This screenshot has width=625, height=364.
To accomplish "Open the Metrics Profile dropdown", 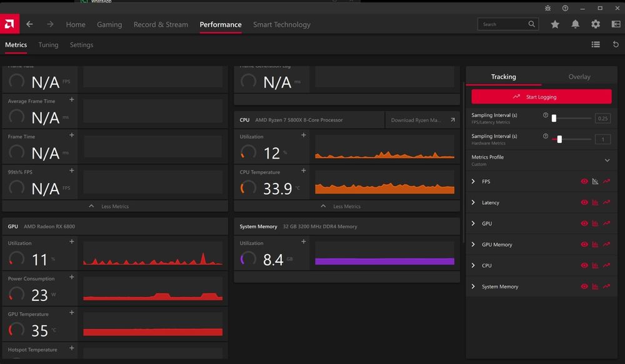I will click(541, 160).
